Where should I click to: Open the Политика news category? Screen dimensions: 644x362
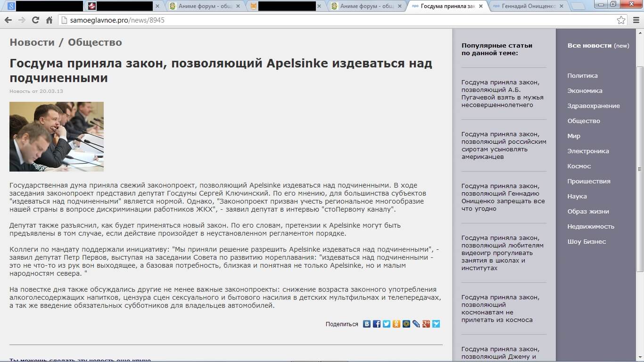582,75
